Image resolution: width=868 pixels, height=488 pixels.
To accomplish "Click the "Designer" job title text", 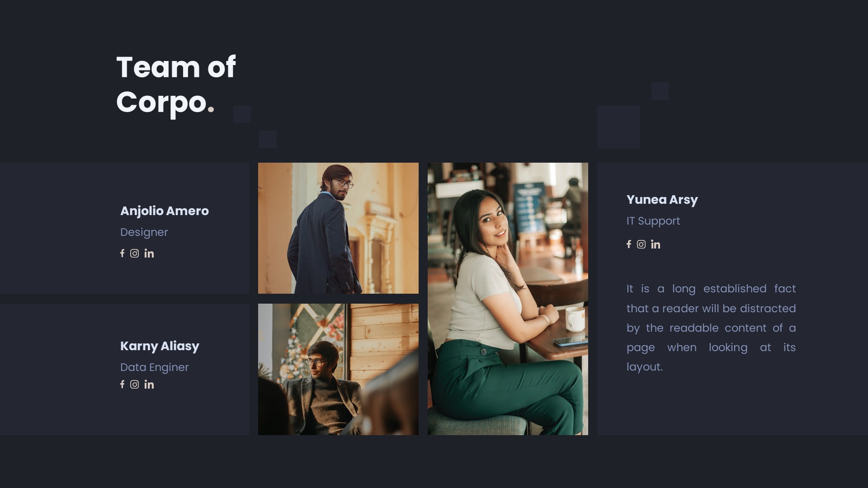I will 144,232.
